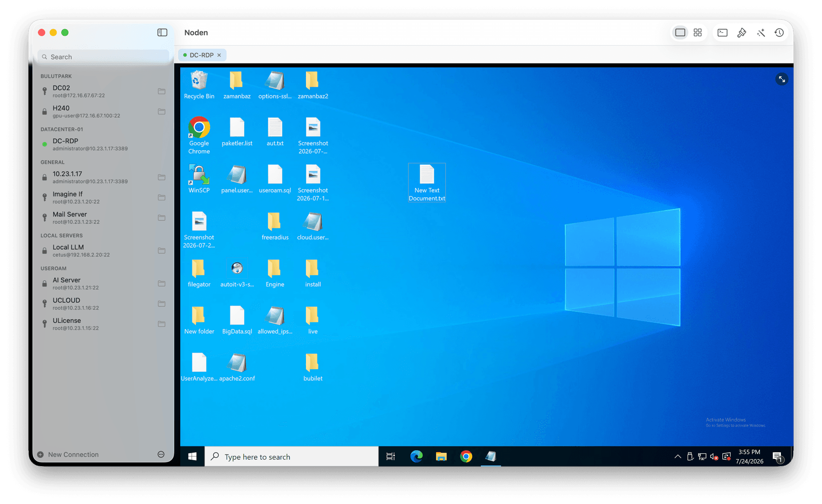Image resolution: width=822 pixels, height=504 pixels.
Task: Switch to grid view layout
Action: pyautogui.click(x=697, y=32)
